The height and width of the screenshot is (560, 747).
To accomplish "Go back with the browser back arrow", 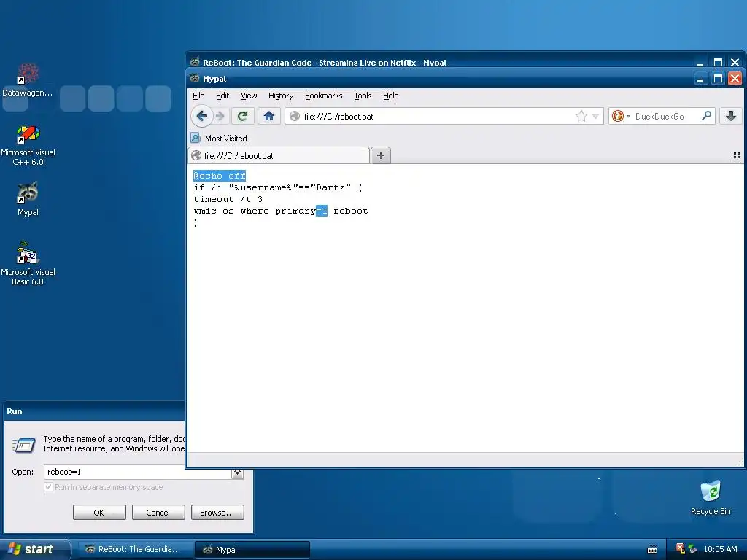I will pyautogui.click(x=201, y=116).
